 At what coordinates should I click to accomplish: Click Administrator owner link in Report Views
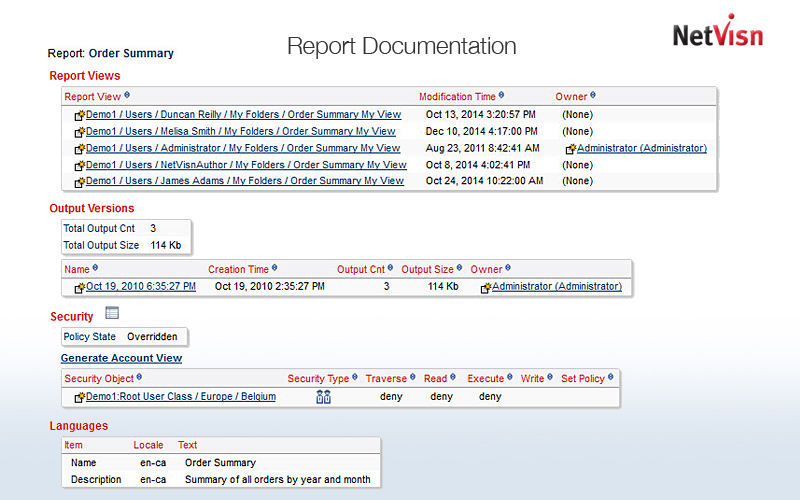click(x=641, y=148)
